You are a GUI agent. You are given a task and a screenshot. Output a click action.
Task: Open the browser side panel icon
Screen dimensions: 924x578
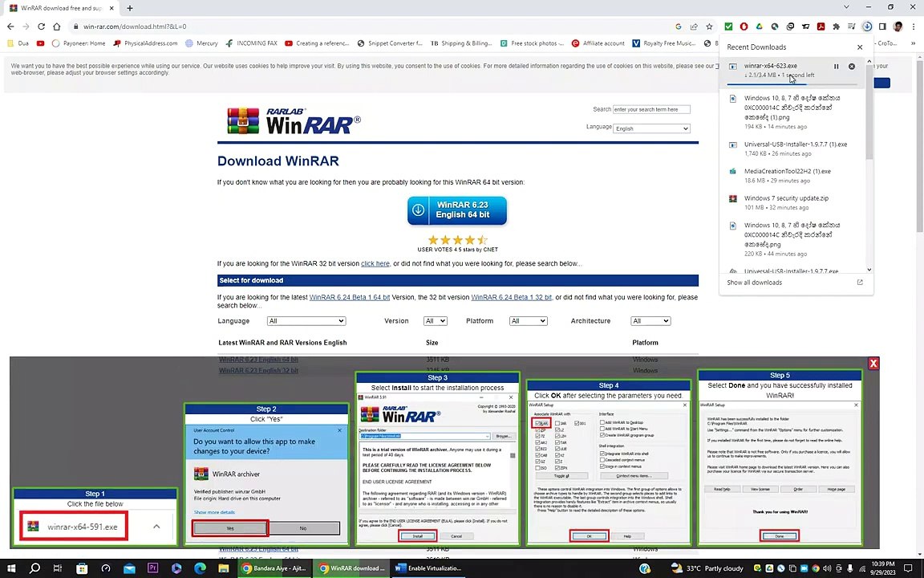point(882,26)
